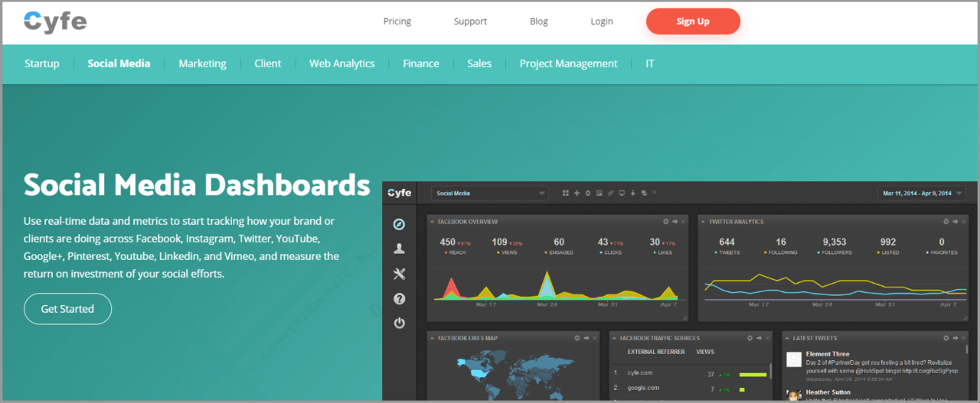Screen dimensions: 980x403
Task: Collapse the Latest Tweets widget triangle
Action: point(788,338)
